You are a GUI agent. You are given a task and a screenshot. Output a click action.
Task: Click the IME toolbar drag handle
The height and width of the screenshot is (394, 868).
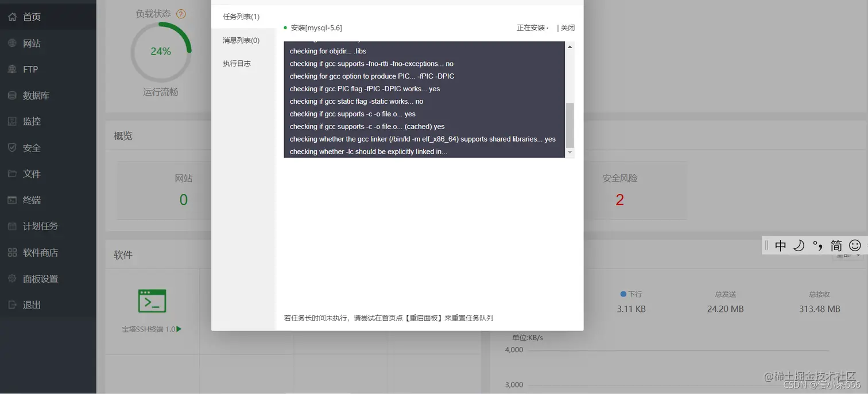tap(766, 245)
